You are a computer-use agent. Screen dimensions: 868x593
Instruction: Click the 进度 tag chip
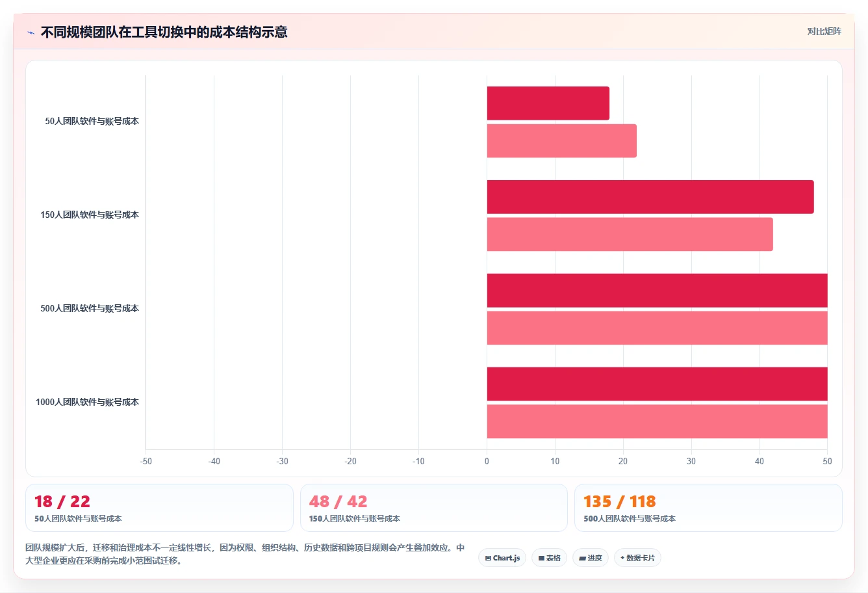[x=591, y=558]
